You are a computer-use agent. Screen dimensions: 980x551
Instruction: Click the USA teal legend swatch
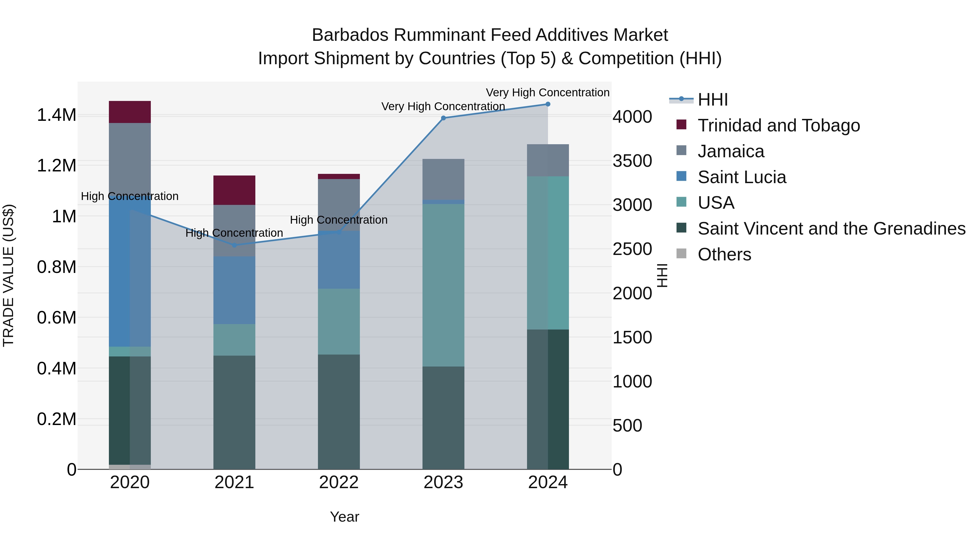pos(681,202)
